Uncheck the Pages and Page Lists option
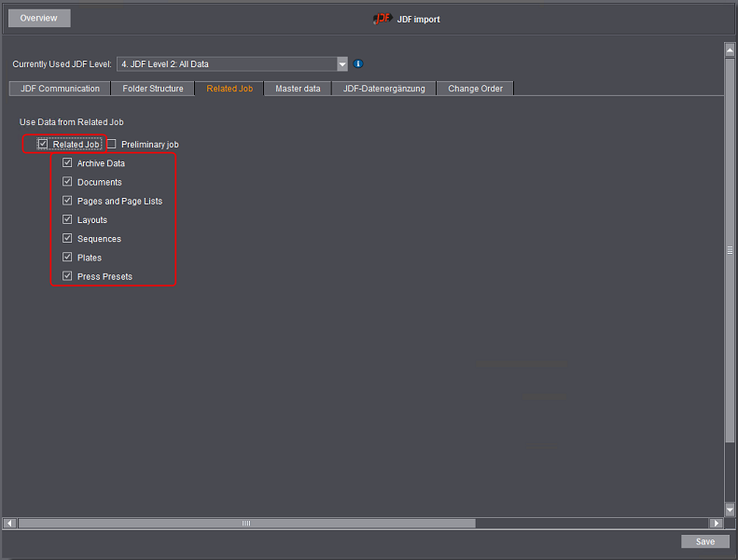This screenshot has width=738, height=560. (67, 201)
